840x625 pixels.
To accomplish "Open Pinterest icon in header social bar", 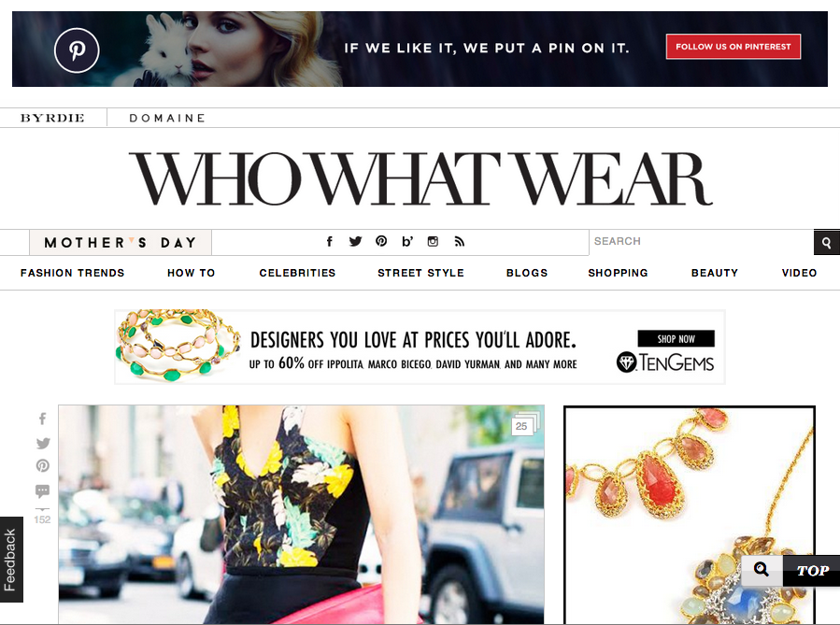I will [x=381, y=241].
